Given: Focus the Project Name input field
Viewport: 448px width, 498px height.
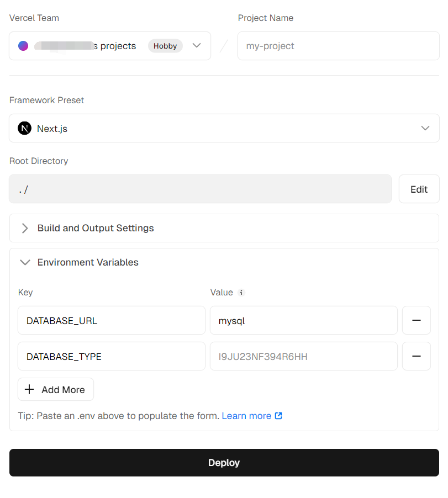Looking at the screenshot, I should (x=338, y=46).
